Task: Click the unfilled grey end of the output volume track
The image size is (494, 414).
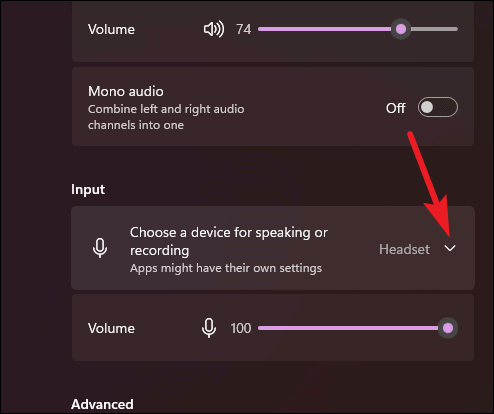Action: point(434,29)
